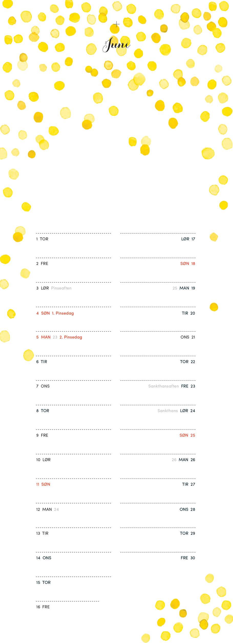Click the Juni month title
This screenshot has width=233, height=644.
(116, 44)
